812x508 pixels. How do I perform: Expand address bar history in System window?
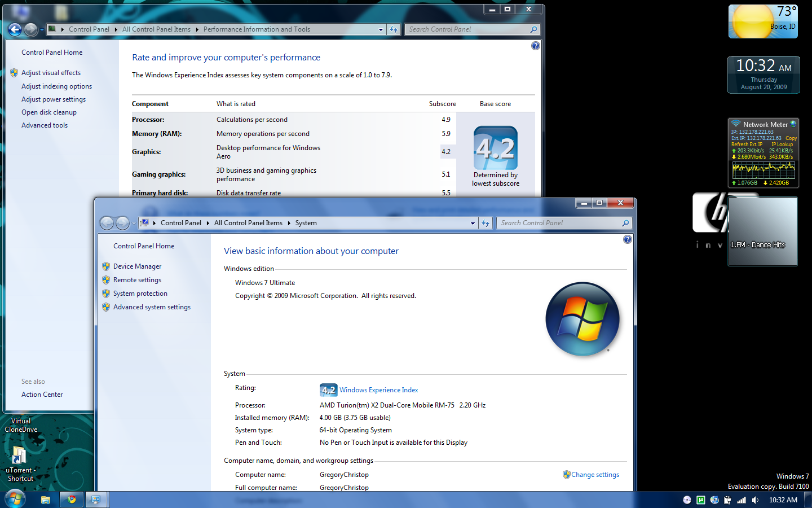[x=473, y=223]
